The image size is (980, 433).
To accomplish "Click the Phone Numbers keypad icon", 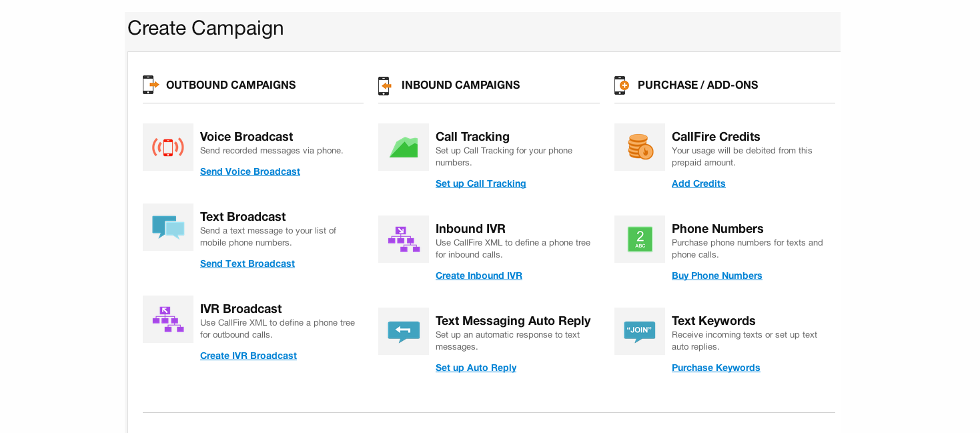I will 640,239.
